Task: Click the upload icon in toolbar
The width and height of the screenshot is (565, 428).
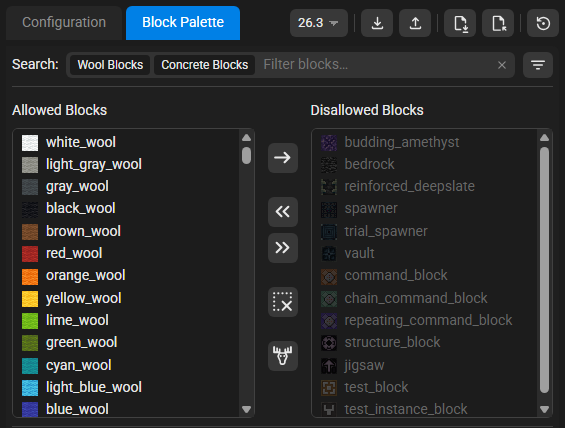Action: pos(415,23)
